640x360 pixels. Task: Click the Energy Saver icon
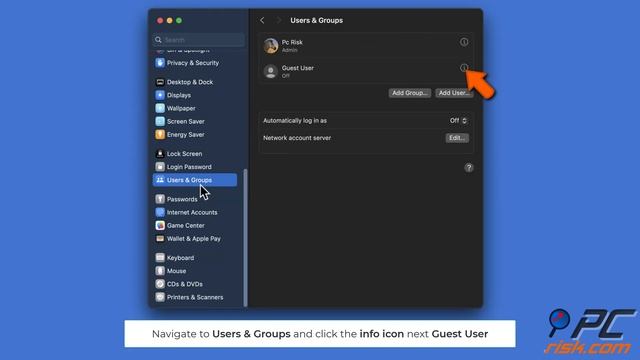160,134
